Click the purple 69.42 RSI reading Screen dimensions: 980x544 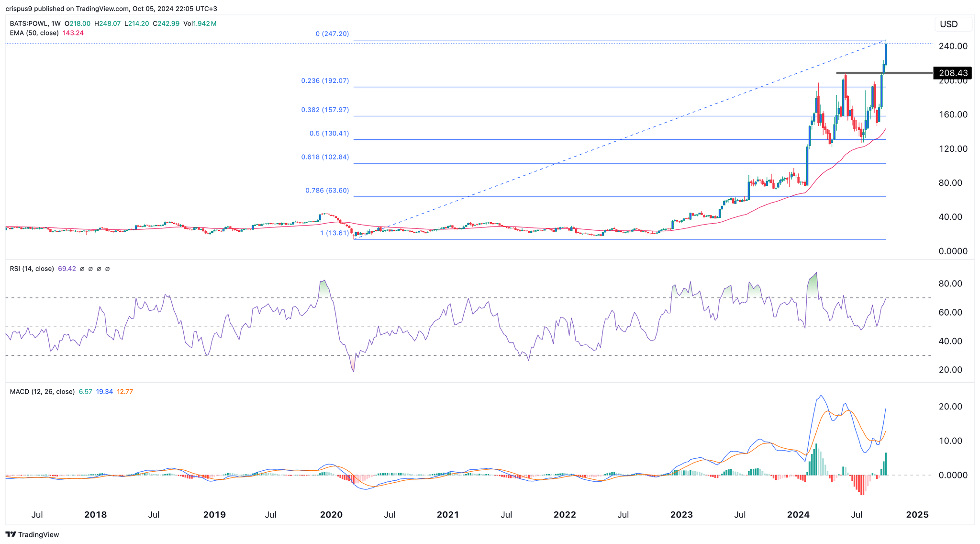pyautogui.click(x=66, y=269)
